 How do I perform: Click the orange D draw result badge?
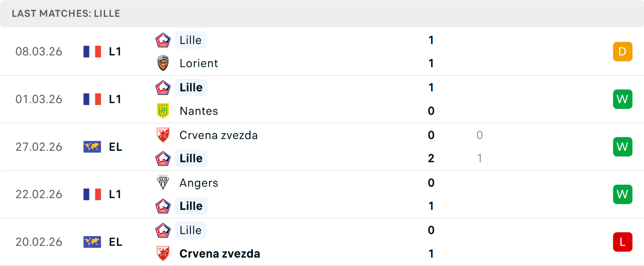pos(623,51)
